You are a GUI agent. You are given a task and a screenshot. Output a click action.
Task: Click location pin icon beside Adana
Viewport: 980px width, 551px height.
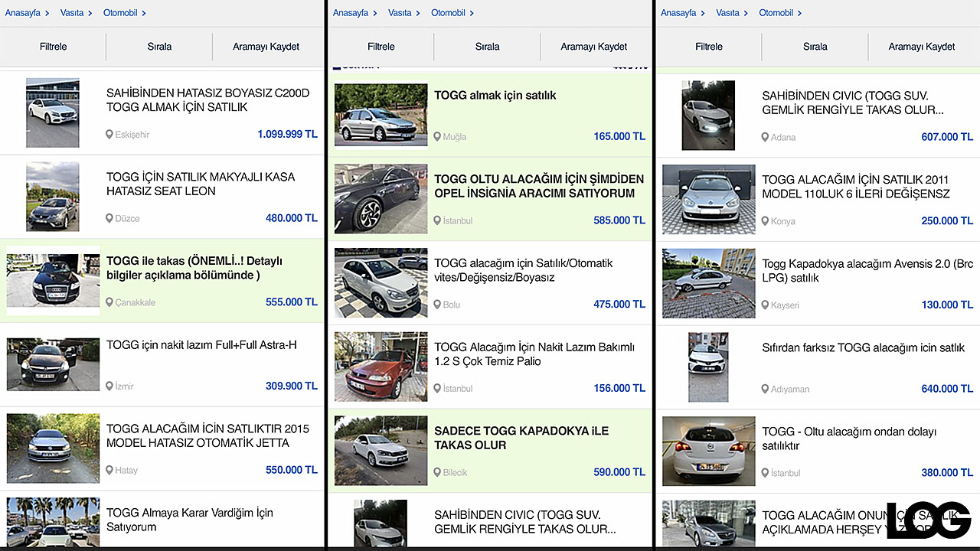pos(765,137)
